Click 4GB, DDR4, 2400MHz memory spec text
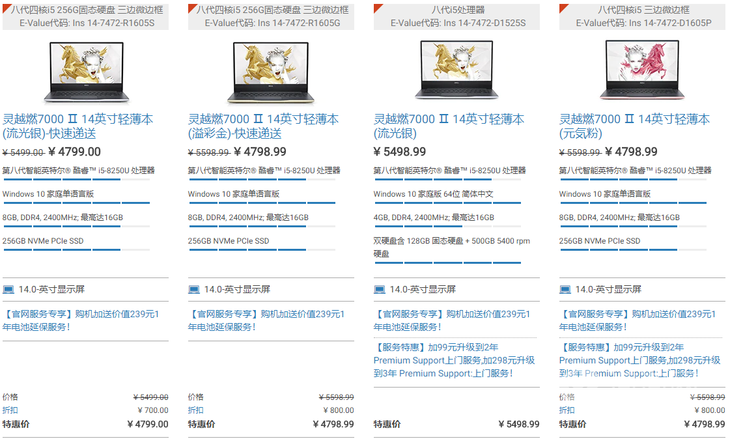Image resolution: width=730 pixels, height=439 pixels. 433,217
